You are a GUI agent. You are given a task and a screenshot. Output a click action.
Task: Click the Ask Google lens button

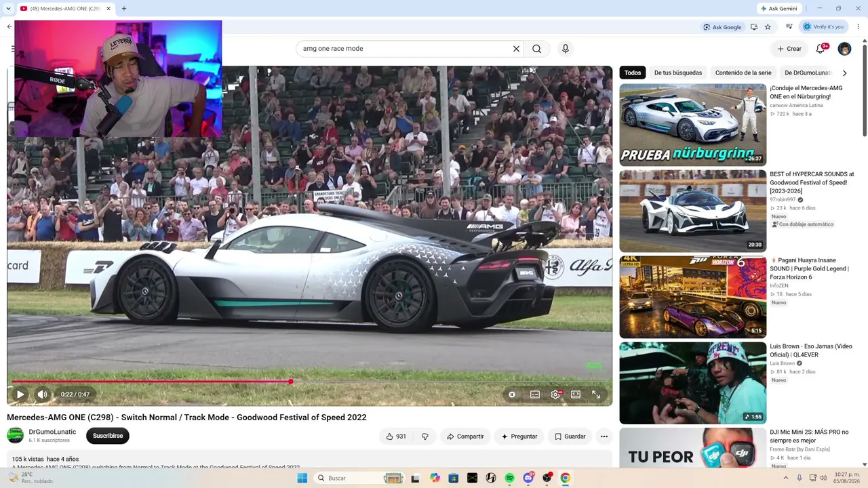(x=723, y=27)
